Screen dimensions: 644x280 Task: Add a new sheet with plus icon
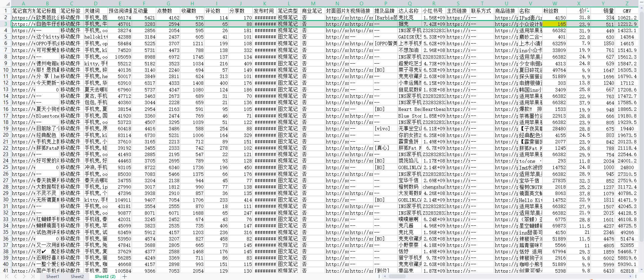pyautogui.click(x=124, y=276)
